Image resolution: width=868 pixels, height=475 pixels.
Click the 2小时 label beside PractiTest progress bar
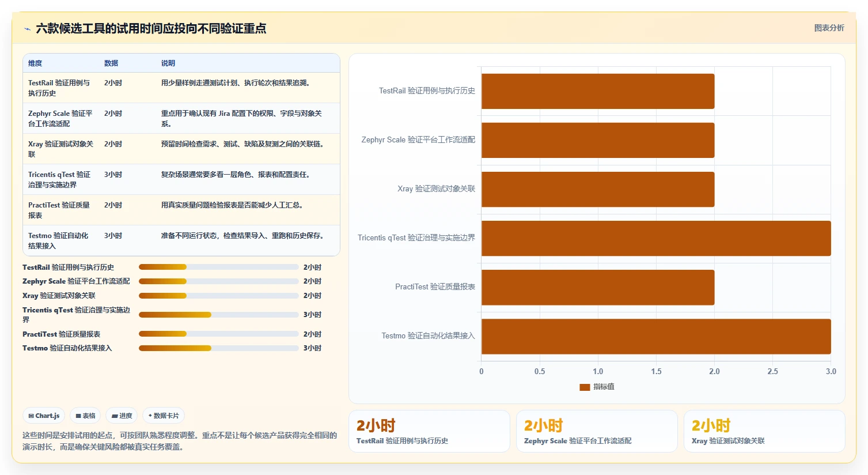(x=312, y=334)
